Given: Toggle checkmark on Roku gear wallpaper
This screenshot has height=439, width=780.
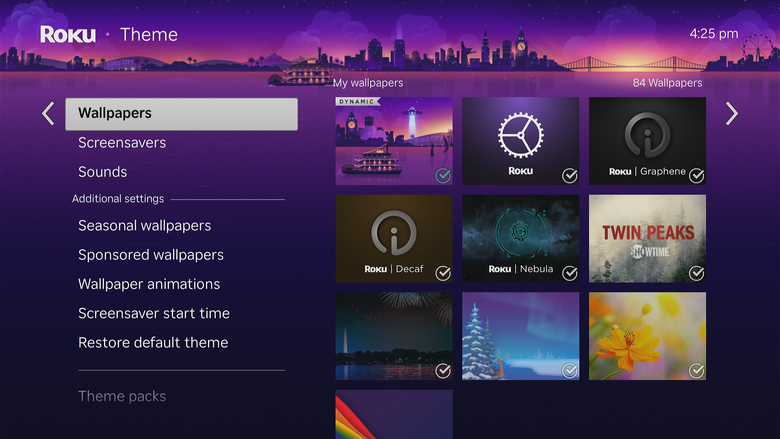Looking at the screenshot, I should [570, 176].
